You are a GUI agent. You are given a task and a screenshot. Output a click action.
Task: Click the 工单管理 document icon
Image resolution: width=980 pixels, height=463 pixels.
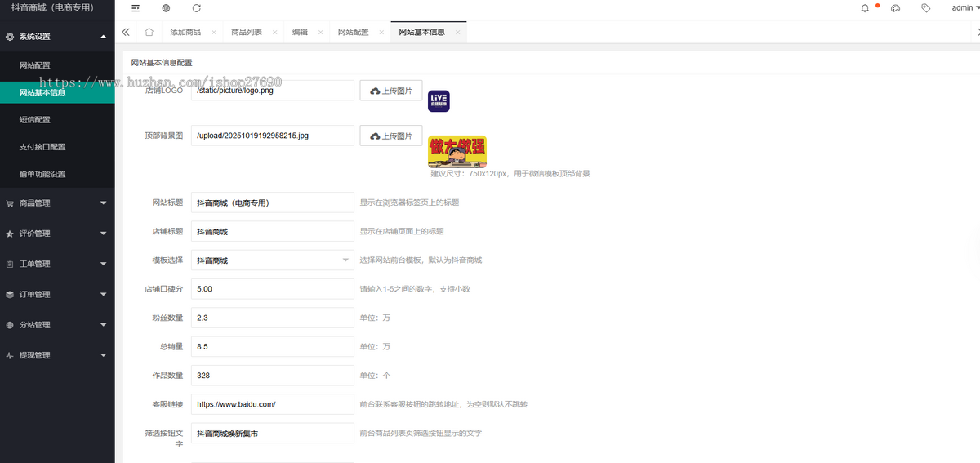[10, 264]
